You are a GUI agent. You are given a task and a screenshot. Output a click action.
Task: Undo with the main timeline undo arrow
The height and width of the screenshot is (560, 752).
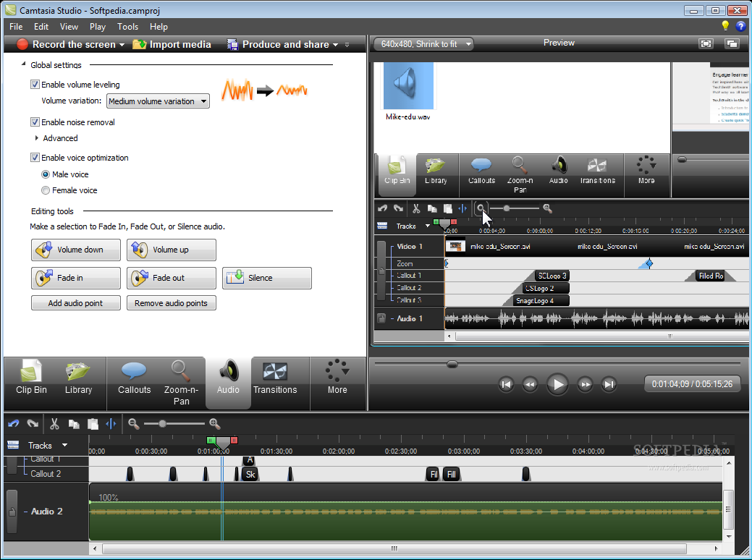(14, 423)
